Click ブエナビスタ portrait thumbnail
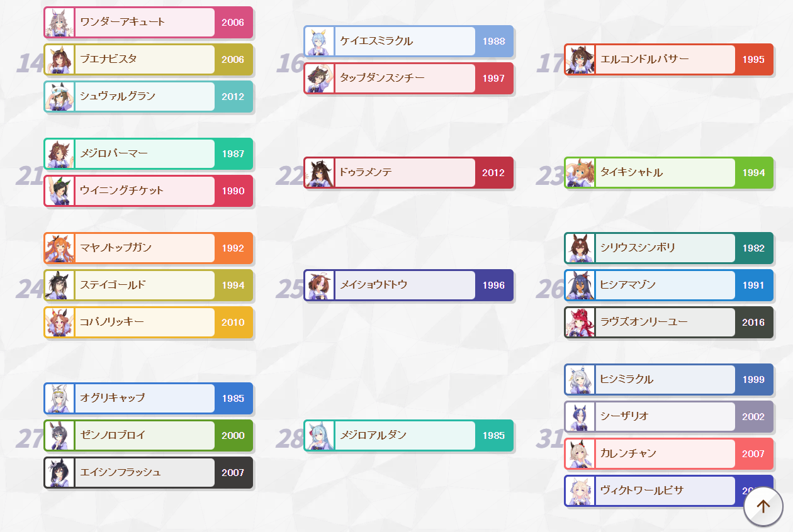This screenshot has width=793, height=532. coord(60,60)
